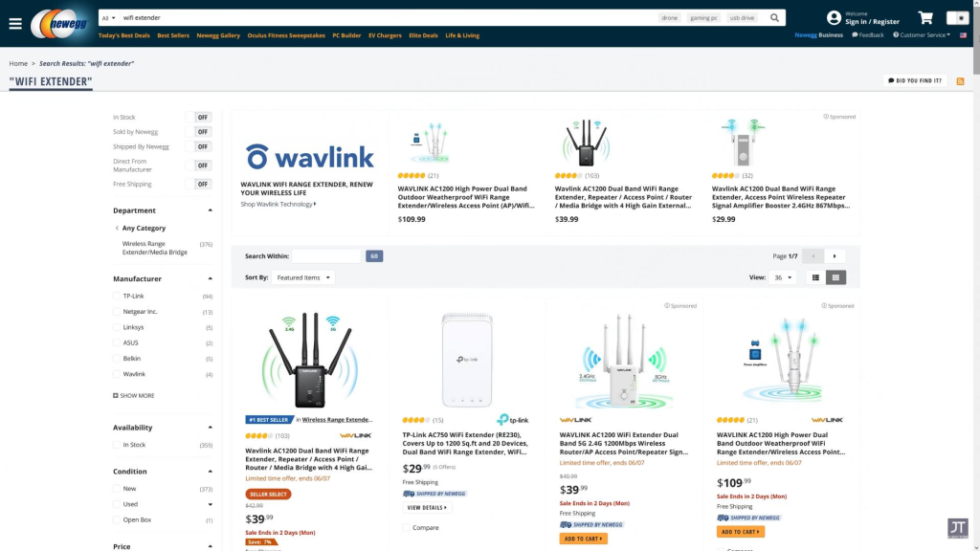Switch to list view icon
Viewport: 980px width, 551px height.
pos(815,277)
